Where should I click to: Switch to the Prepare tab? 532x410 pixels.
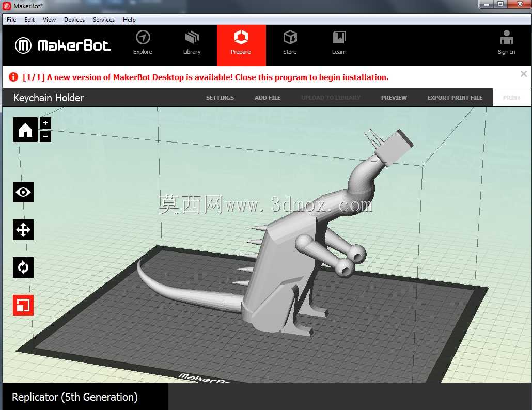[241, 45]
